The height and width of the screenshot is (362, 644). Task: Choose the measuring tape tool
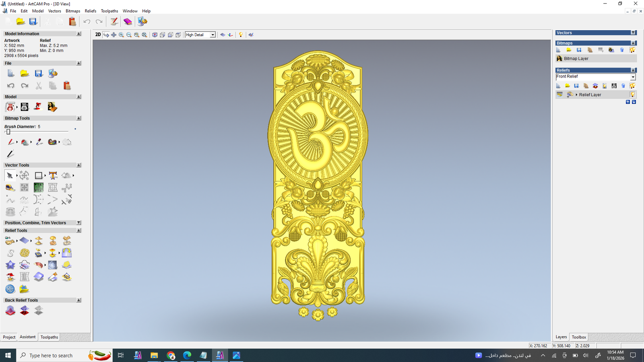[10, 188]
